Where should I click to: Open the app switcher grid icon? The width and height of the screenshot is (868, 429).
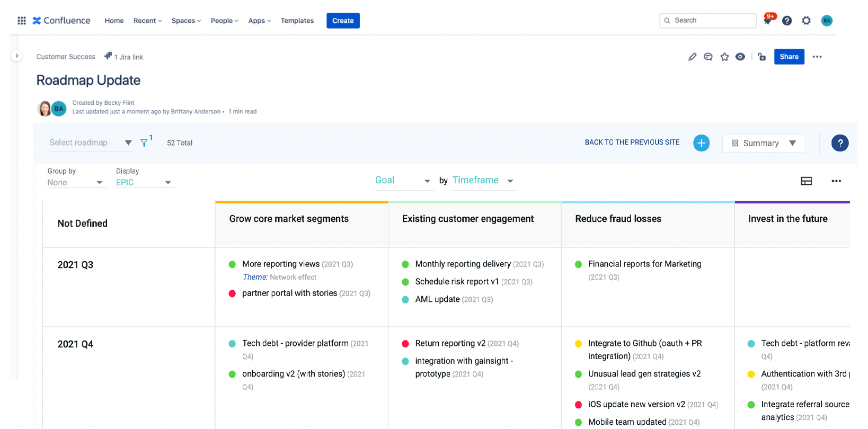click(x=22, y=21)
